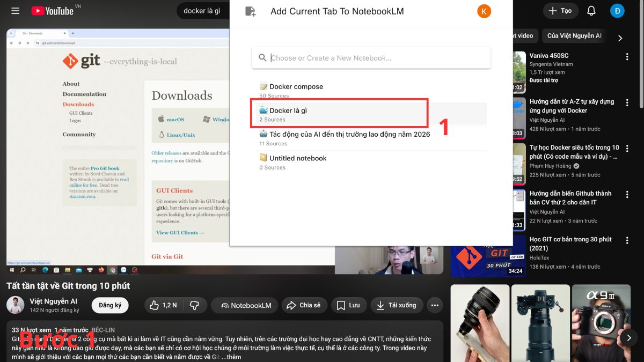Open the Sony α9 III camera product card
This screenshot has width=644, height=362.
[x=601, y=323]
